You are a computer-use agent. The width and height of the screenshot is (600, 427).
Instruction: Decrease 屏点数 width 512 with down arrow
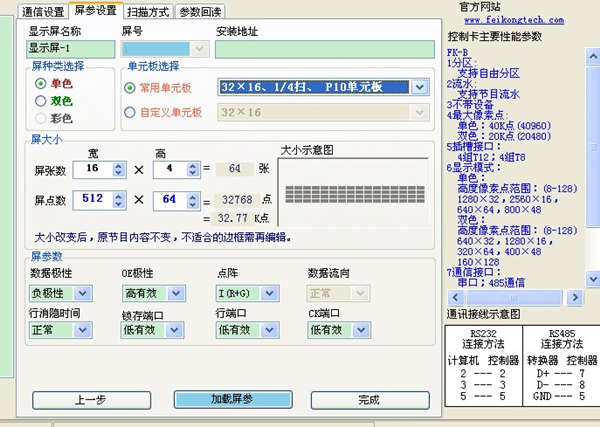click(119, 204)
